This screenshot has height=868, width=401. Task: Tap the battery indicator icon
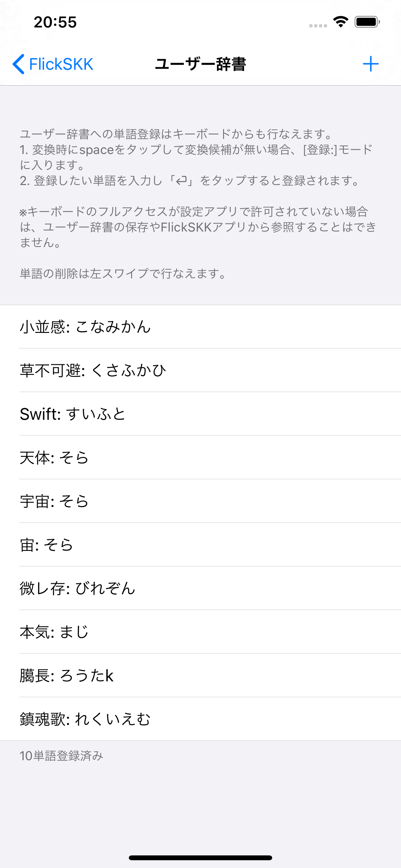click(x=367, y=22)
